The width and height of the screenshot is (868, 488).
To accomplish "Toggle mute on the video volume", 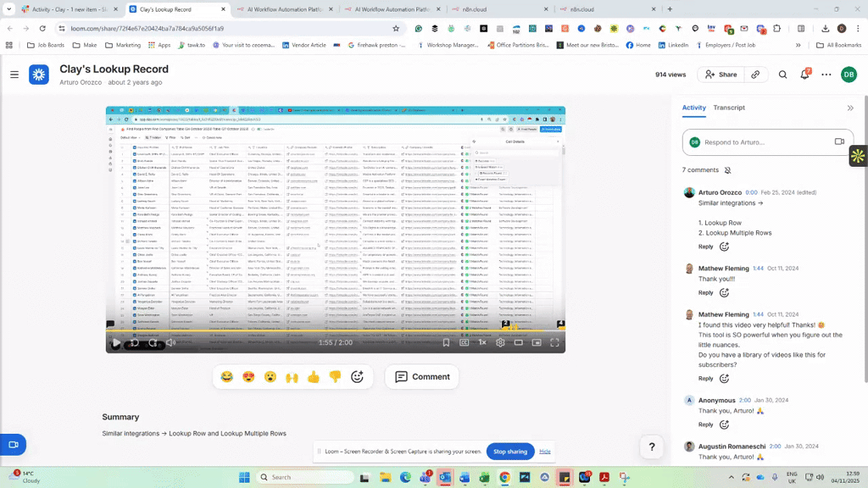I will click(x=170, y=342).
